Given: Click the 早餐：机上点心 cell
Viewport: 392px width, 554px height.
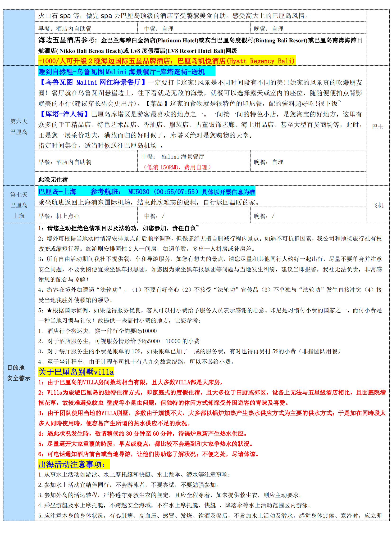Looking at the screenshot, I should point(59,216).
